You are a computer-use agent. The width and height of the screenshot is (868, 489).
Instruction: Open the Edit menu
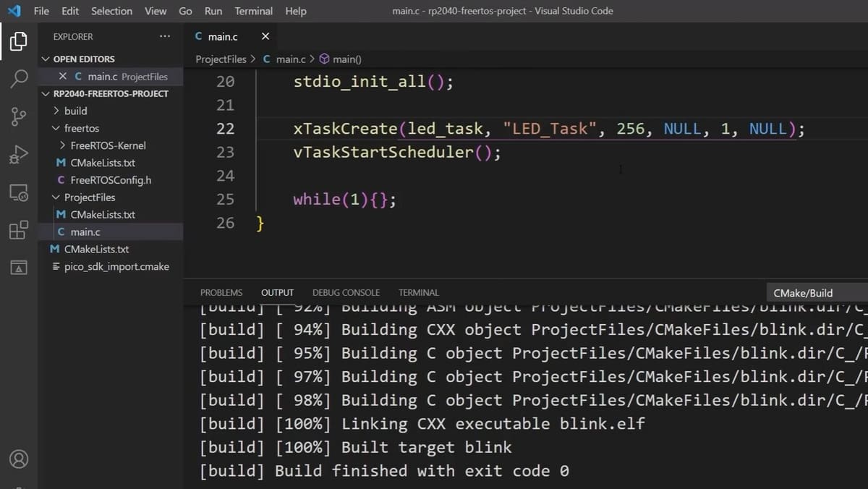[70, 11]
